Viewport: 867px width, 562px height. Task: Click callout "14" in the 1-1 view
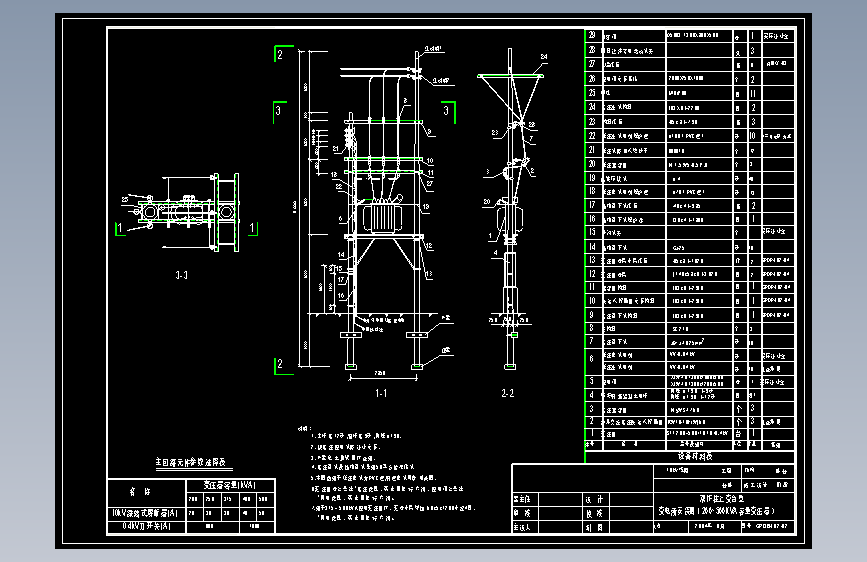pyautogui.click(x=341, y=254)
